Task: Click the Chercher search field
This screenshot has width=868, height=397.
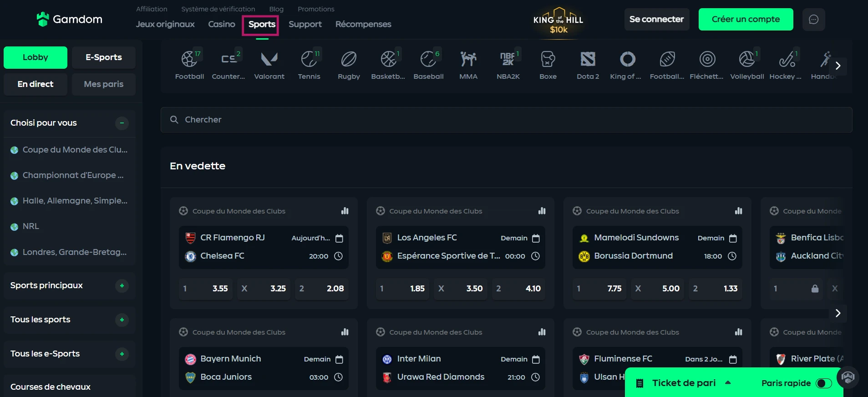Action: pos(506,120)
